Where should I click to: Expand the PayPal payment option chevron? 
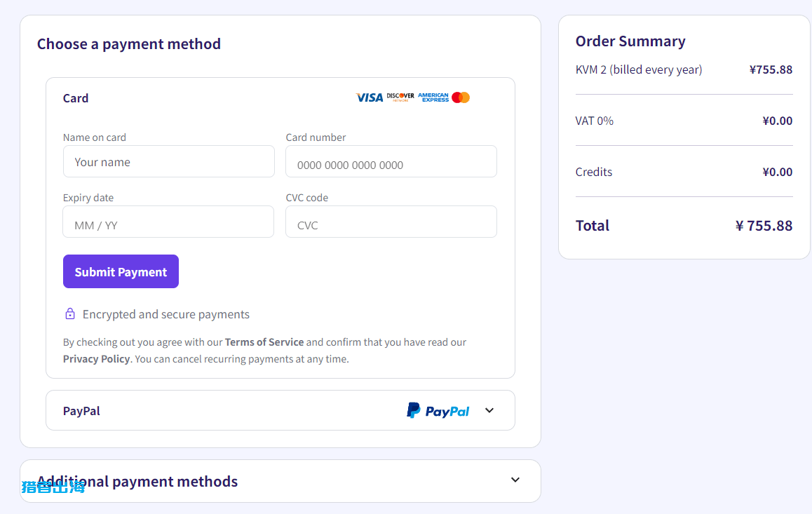pyautogui.click(x=489, y=411)
